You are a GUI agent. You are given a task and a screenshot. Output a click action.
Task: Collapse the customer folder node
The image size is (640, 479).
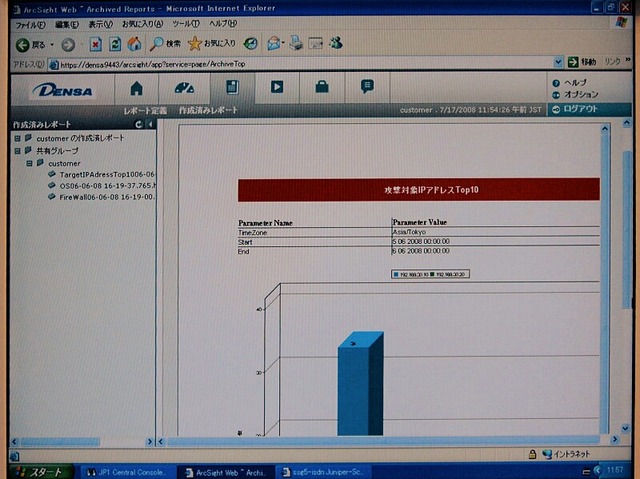coord(29,164)
